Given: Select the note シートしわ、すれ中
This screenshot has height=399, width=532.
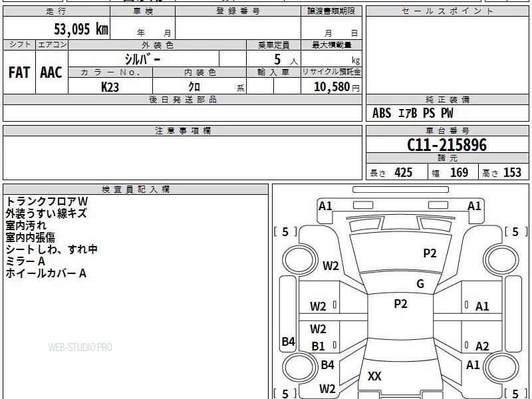Looking at the screenshot, I should coord(52,249).
